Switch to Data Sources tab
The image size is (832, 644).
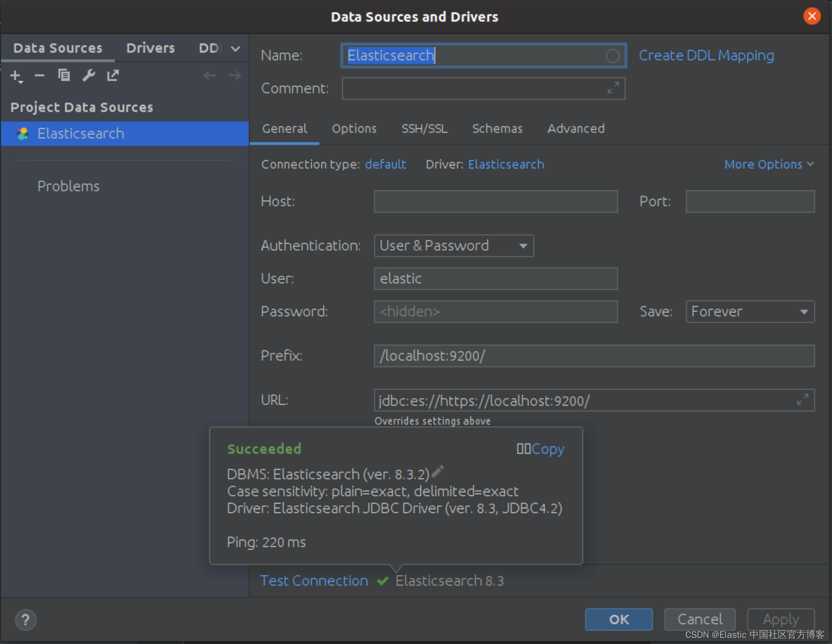pyautogui.click(x=58, y=48)
